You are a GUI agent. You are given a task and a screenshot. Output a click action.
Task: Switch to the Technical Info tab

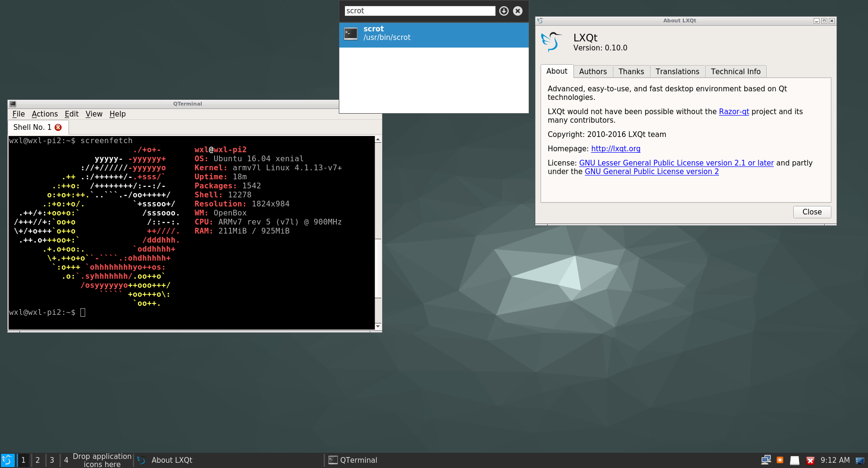pyautogui.click(x=735, y=71)
